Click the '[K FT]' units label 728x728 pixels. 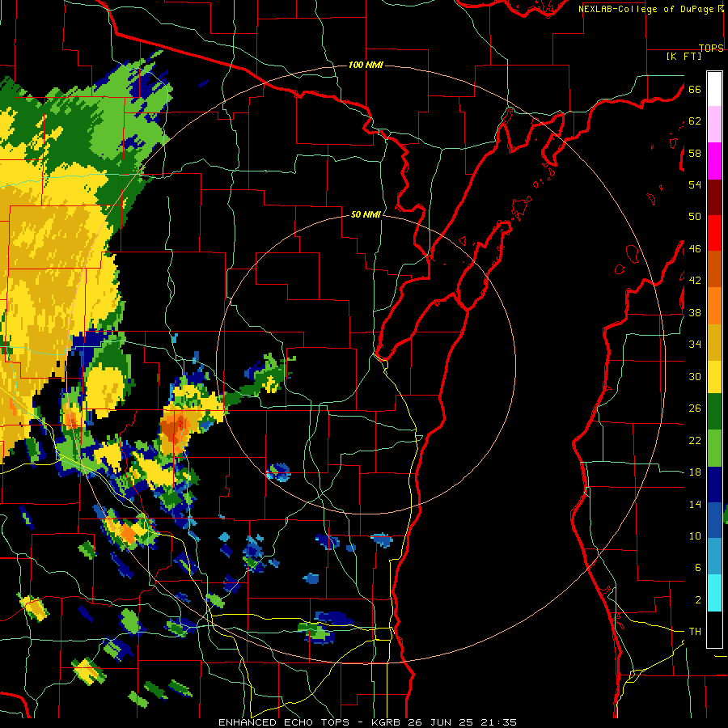point(684,56)
